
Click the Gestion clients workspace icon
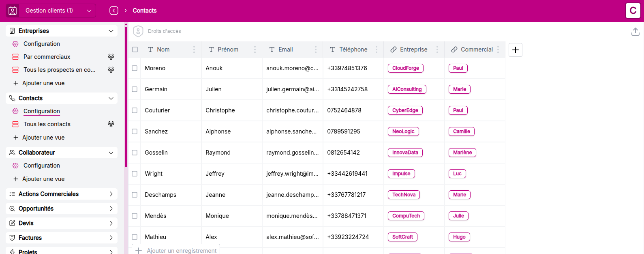[x=13, y=11]
